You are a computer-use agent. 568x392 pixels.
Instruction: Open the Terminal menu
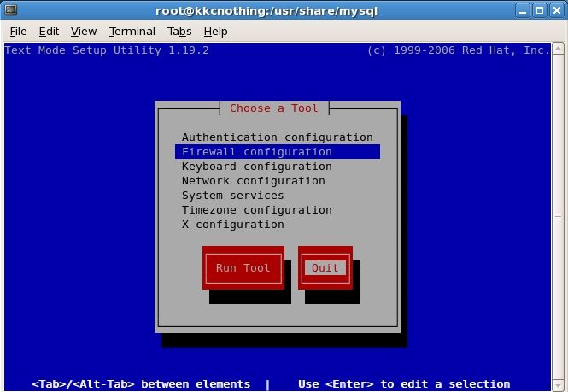tap(132, 32)
